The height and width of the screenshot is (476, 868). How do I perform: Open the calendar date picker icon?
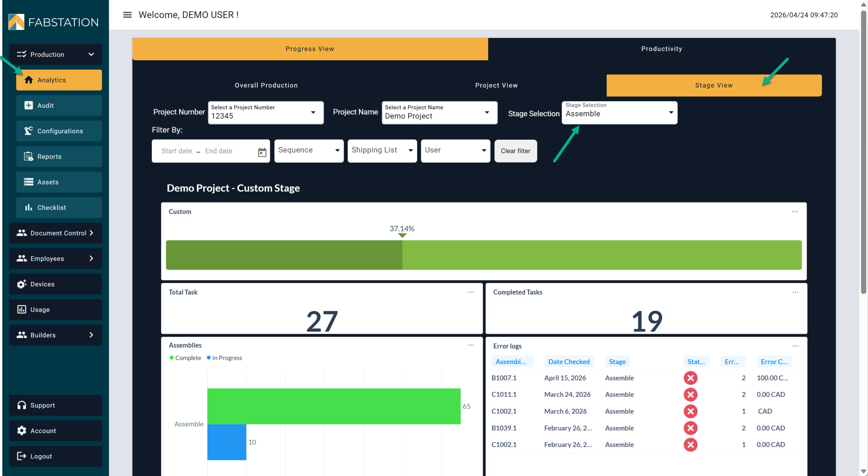click(x=262, y=152)
